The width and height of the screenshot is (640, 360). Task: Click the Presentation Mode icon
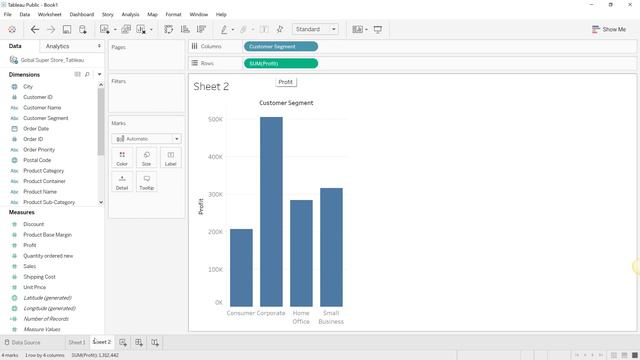click(378, 29)
